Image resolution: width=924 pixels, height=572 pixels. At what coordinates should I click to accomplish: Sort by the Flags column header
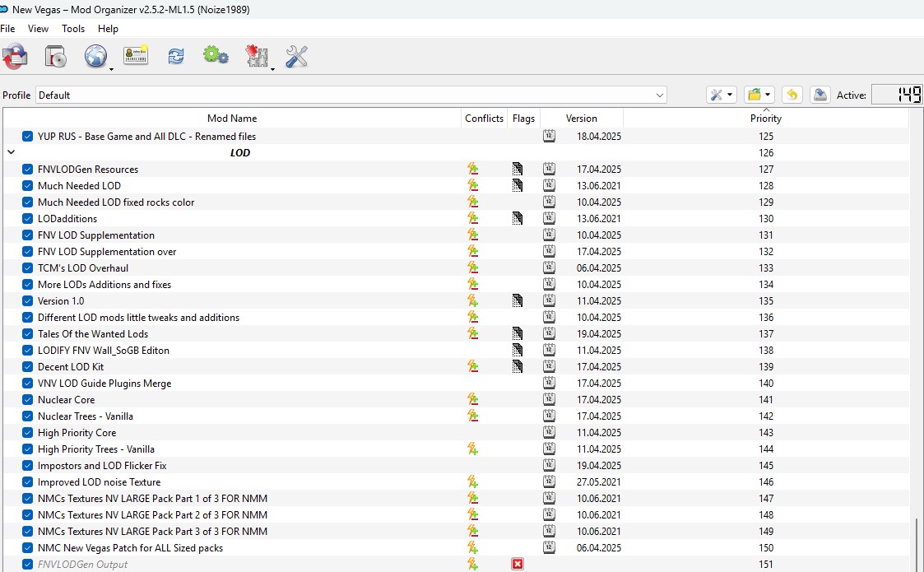524,118
